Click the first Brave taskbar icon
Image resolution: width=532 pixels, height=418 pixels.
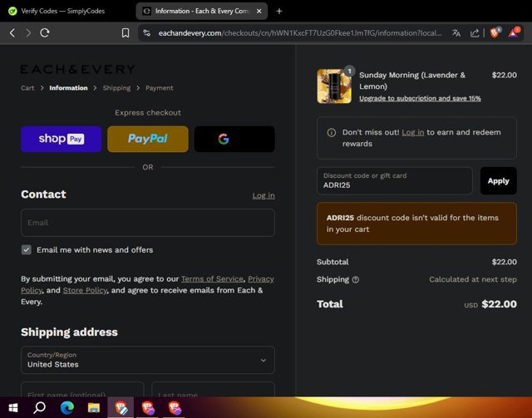(x=121, y=407)
